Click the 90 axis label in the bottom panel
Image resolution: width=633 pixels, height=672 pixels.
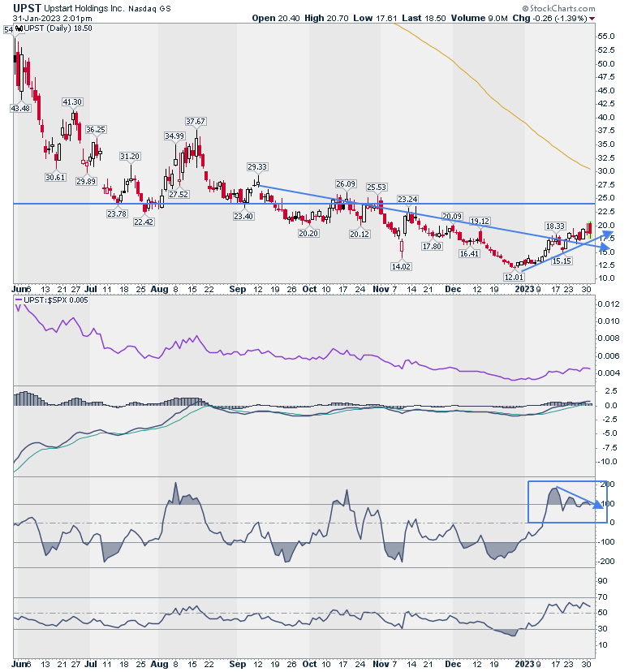[603, 581]
